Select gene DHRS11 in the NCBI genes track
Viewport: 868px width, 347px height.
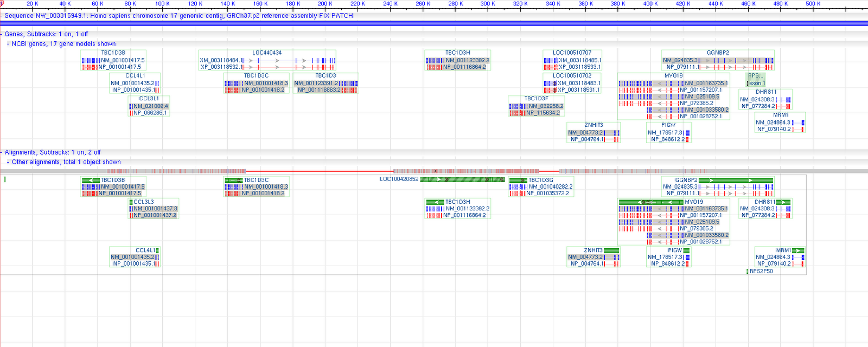(x=766, y=92)
